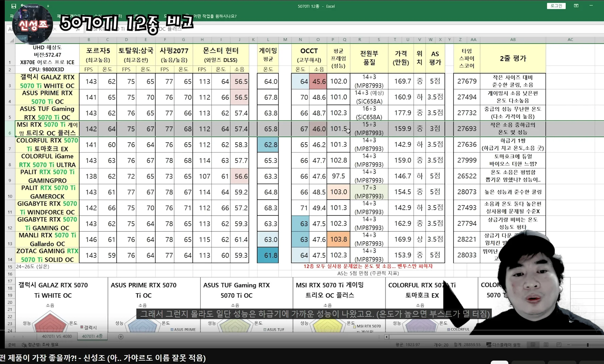Click the 'MSI RTX 5070 Ti 게이밍 트리오 OC 플러스' chart title
The image size is (604, 364).
click(330, 290)
